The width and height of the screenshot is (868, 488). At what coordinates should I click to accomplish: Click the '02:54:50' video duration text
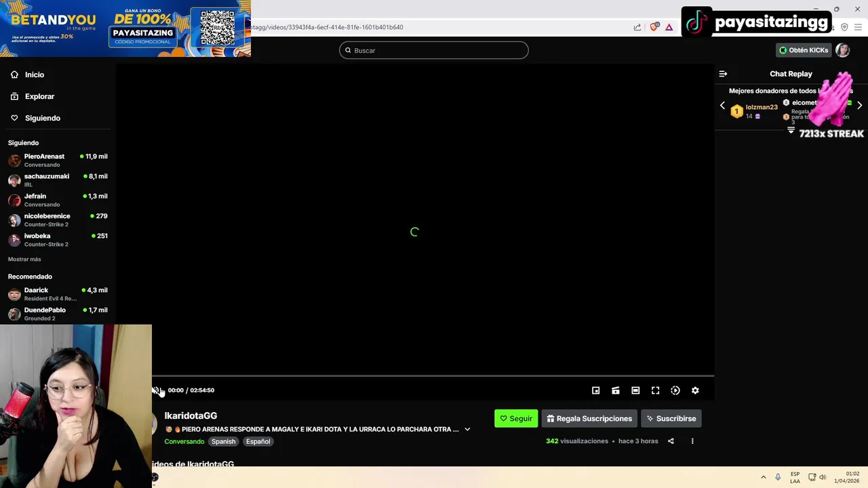pyautogui.click(x=202, y=390)
